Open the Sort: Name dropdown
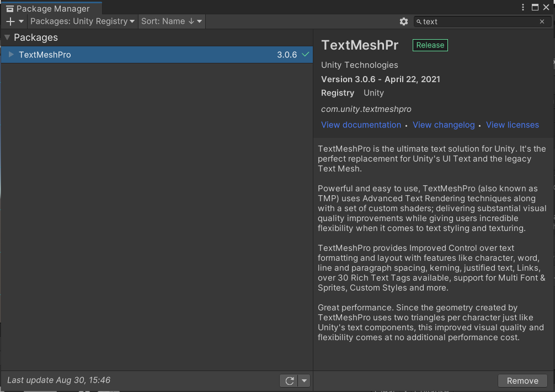The width and height of the screenshot is (555, 392). tap(172, 22)
